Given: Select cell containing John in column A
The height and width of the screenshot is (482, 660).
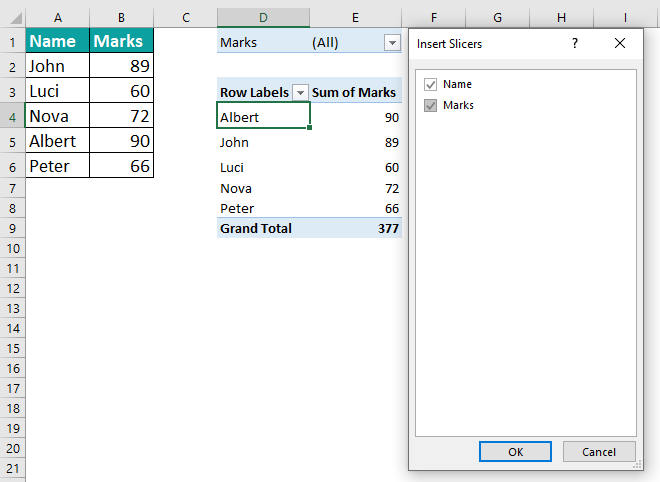Looking at the screenshot, I should tap(58, 66).
